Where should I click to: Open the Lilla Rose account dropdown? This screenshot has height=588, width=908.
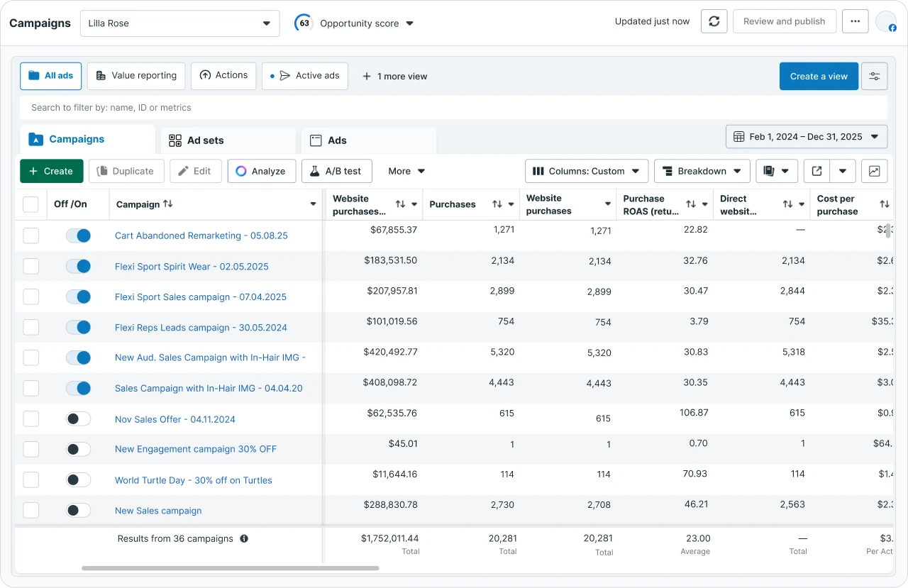(179, 23)
